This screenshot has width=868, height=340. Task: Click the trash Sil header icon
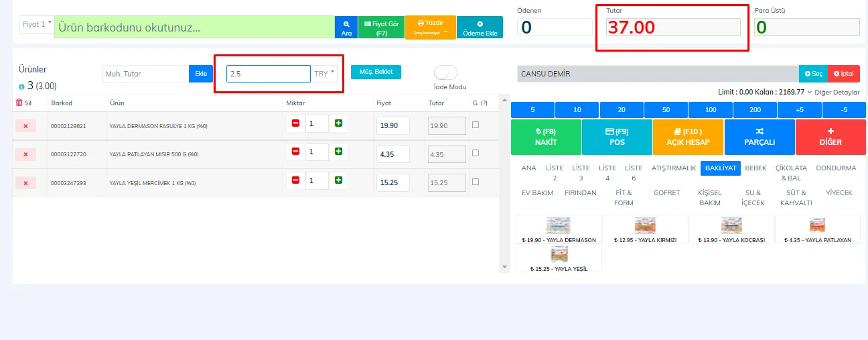19,103
